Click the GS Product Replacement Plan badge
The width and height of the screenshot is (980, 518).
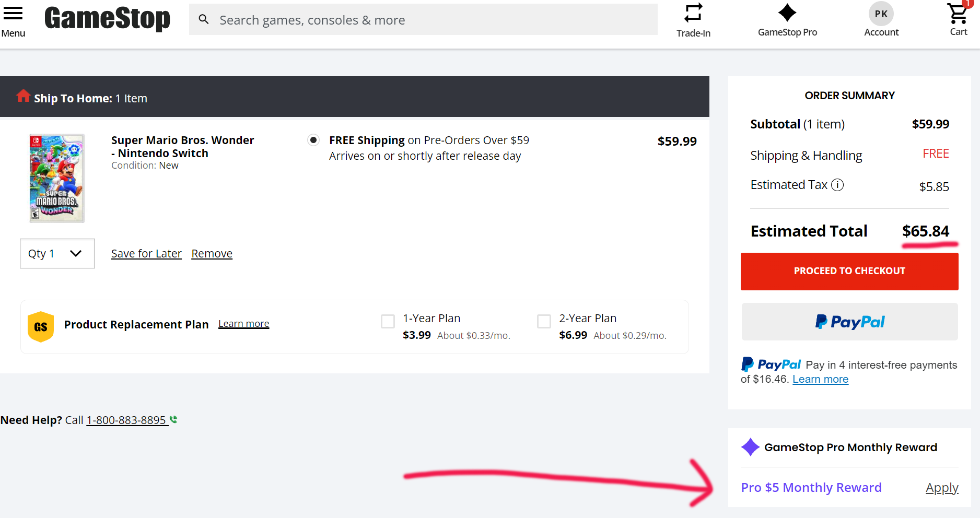click(41, 327)
